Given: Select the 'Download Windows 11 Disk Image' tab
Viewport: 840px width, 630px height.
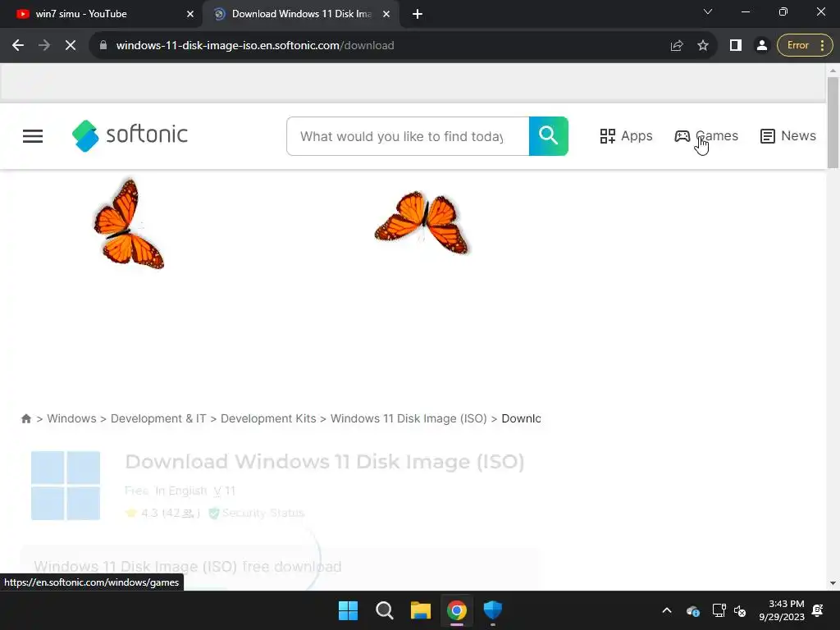Looking at the screenshot, I should 301,14.
